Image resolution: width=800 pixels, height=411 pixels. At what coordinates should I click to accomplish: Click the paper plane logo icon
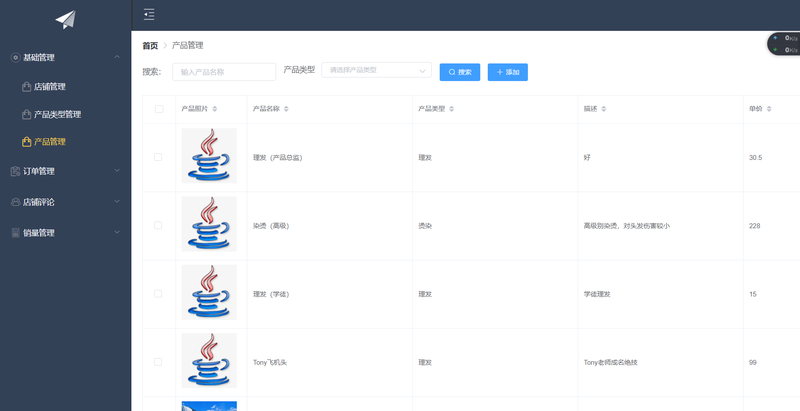click(x=65, y=19)
